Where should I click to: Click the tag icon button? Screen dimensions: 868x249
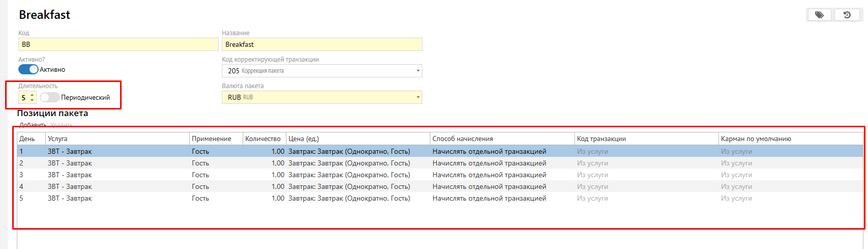pos(819,15)
